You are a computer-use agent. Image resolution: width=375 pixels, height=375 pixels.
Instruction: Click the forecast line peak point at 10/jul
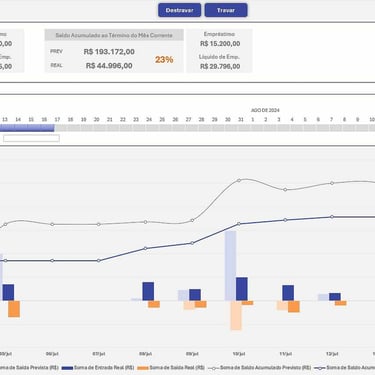[239, 180]
